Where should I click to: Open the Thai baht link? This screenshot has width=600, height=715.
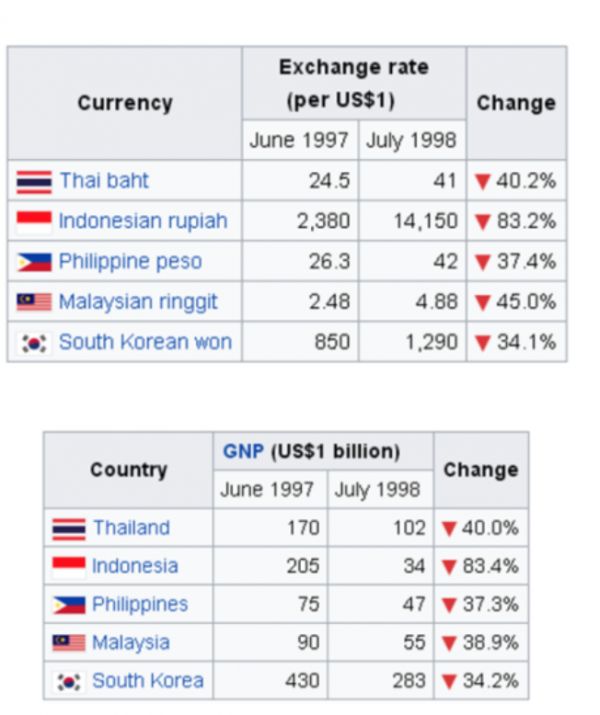point(103,181)
